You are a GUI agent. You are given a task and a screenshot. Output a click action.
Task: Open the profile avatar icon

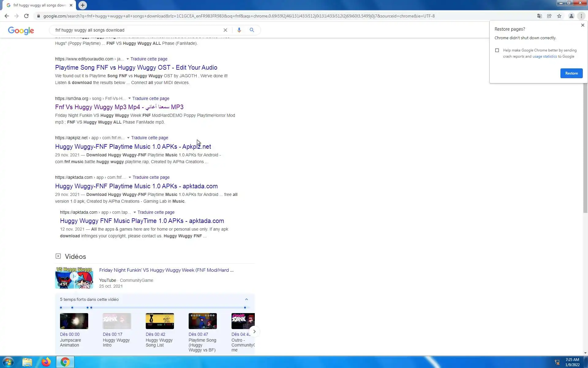click(571, 16)
